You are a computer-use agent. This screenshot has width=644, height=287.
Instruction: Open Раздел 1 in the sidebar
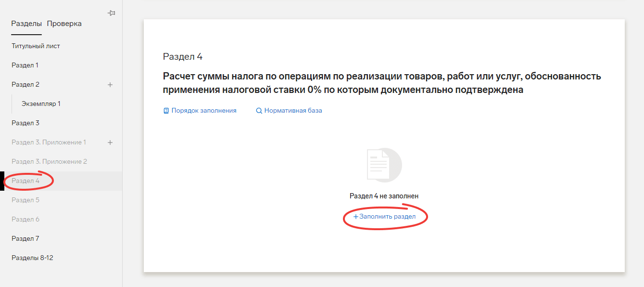(x=25, y=65)
